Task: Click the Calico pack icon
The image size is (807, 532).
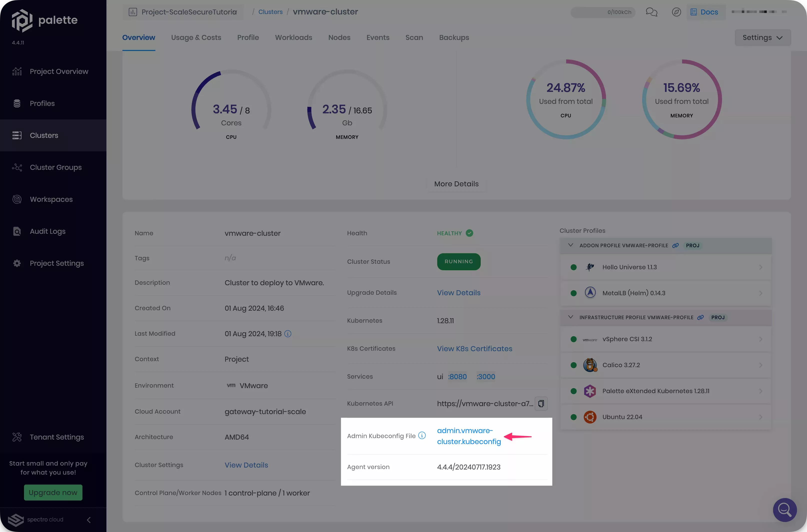Action: click(590, 365)
